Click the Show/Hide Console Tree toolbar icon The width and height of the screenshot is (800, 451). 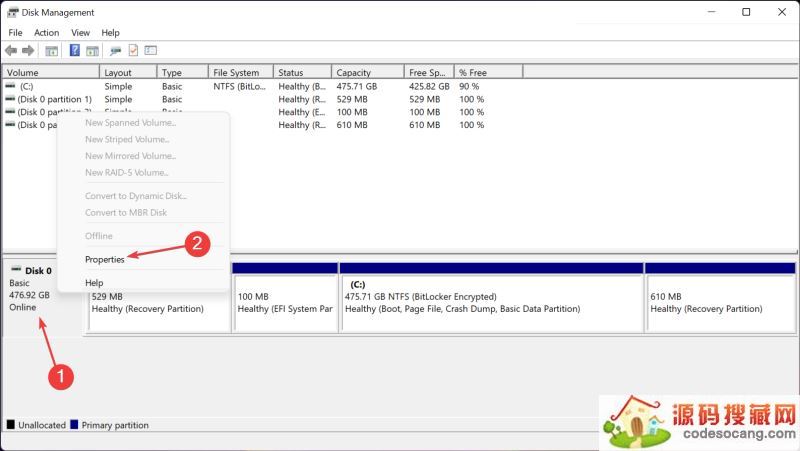pyautogui.click(x=50, y=50)
